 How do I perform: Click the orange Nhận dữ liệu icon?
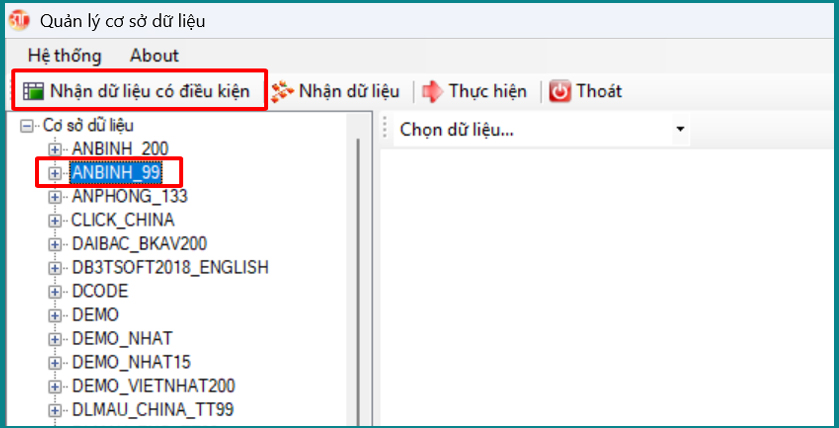[283, 91]
